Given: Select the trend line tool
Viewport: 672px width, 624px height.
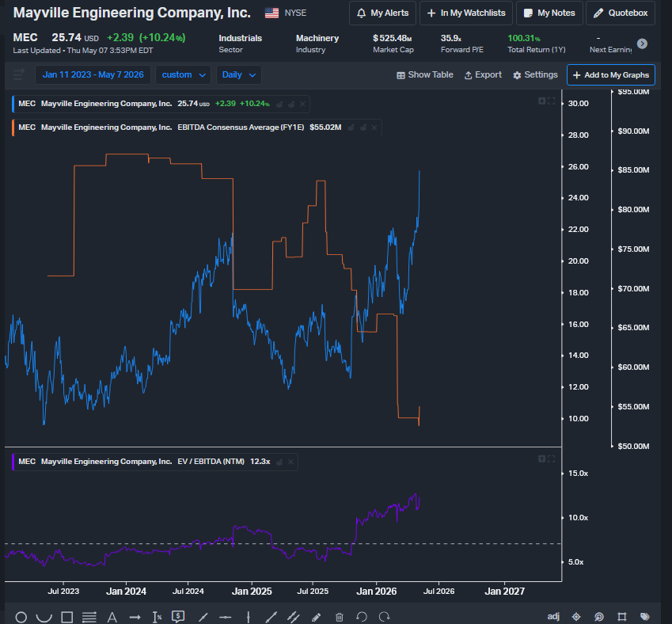Looking at the screenshot, I should 203,617.
